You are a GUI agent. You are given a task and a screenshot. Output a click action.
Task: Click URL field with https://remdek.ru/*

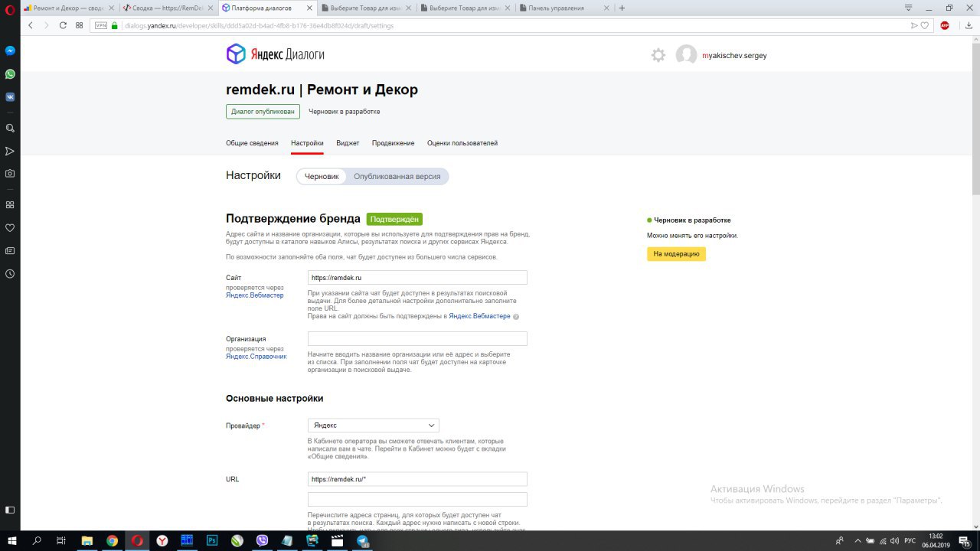(x=417, y=479)
